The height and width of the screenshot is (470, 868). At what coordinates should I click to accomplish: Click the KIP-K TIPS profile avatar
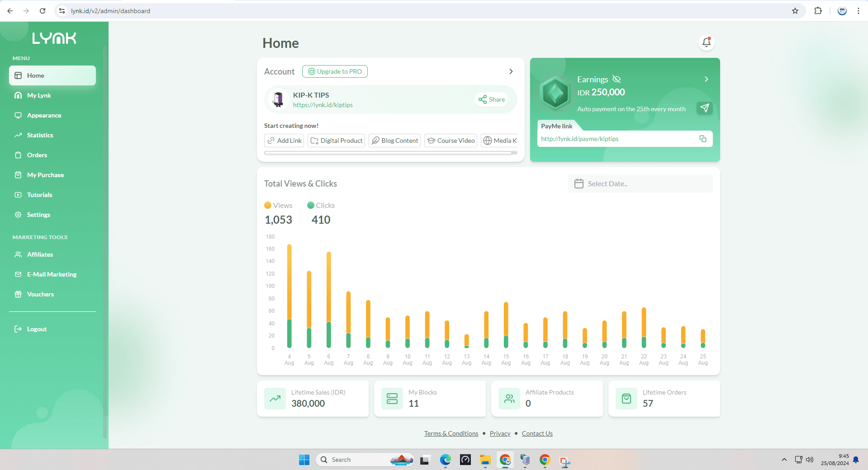tap(278, 99)
